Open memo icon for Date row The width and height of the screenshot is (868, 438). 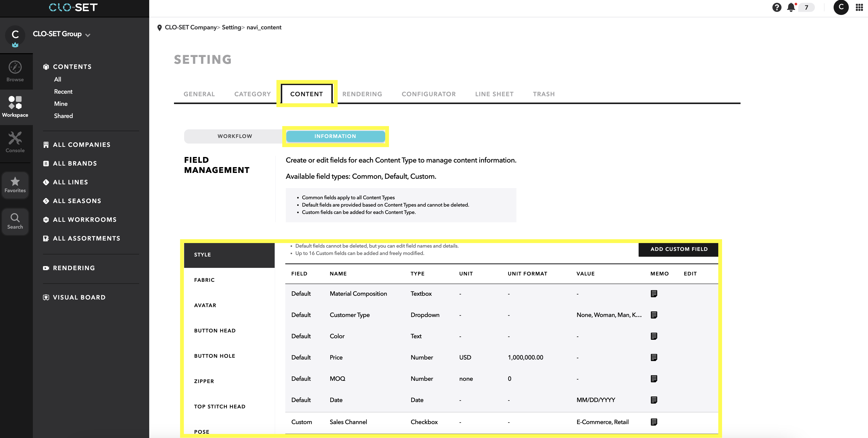pos(654,400)
